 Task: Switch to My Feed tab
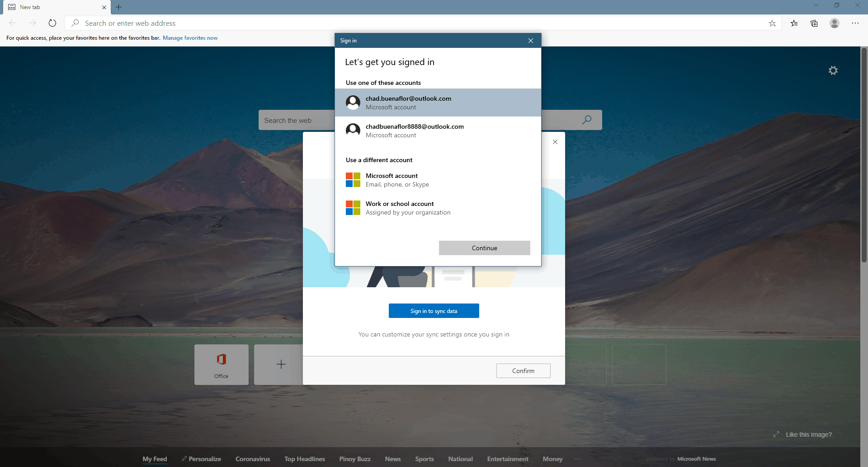(155, 459)
